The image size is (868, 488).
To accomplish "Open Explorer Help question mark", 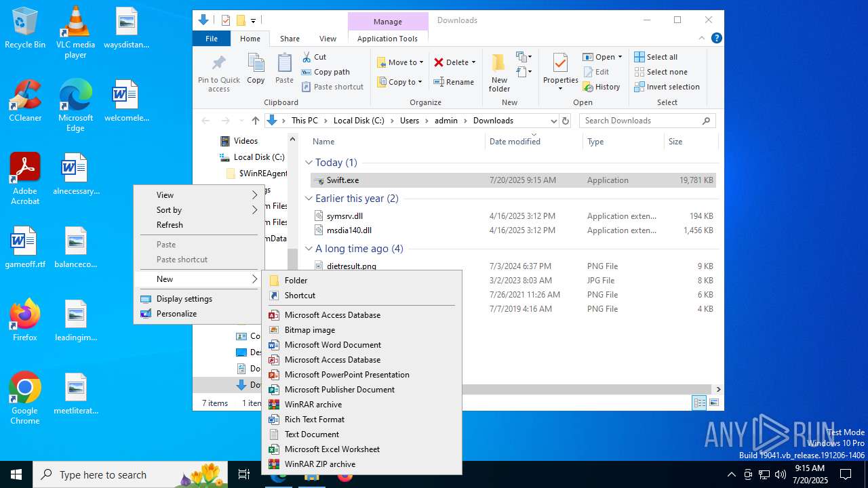I will coord(717,39).
